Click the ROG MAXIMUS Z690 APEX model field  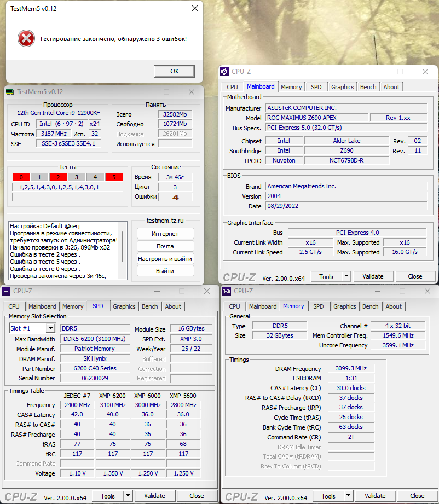click(317, 118)
